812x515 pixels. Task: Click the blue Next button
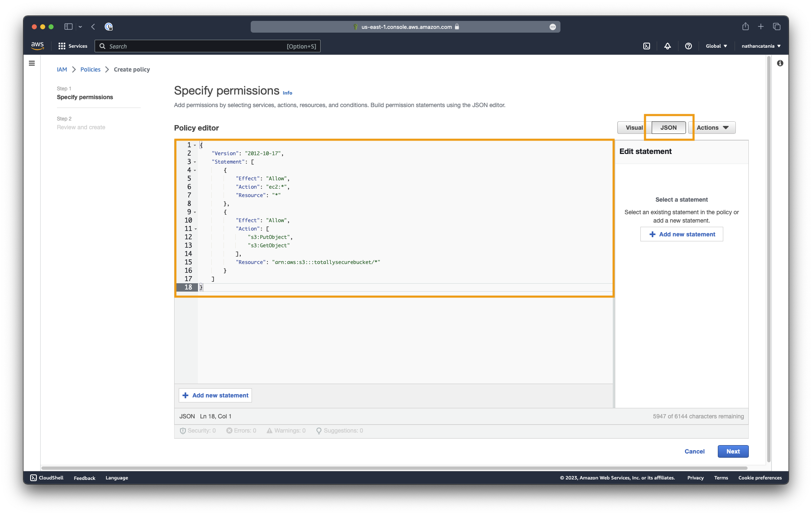[x=733, y=451]
